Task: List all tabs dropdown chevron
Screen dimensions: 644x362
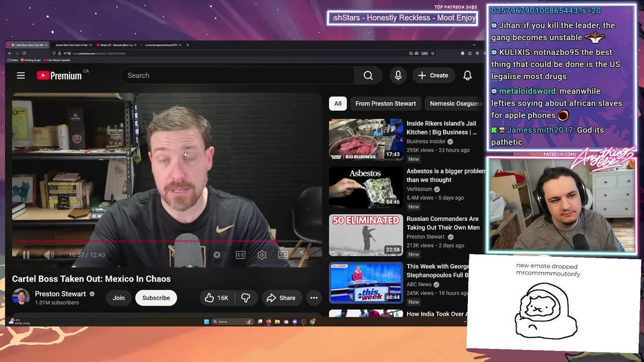Action: click(473, 45)
